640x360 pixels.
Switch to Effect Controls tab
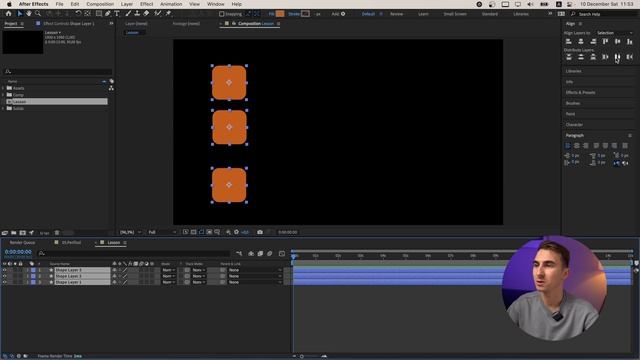69,24
